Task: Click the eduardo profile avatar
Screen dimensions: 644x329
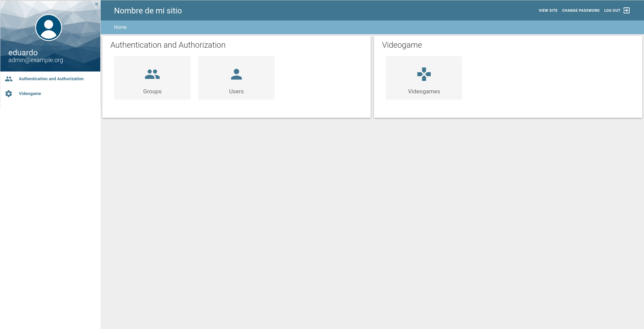Action: click(x=49, y=28)
